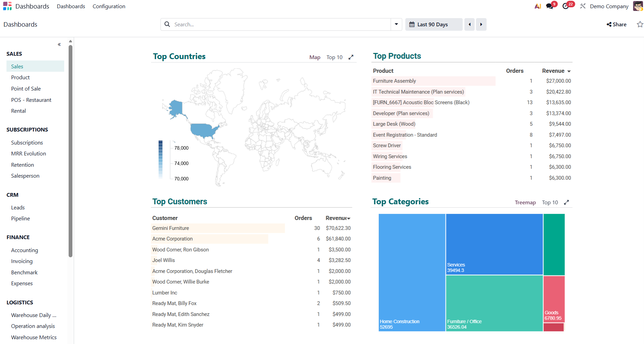This screenshot has width=644, height=344.
Task: Collapse the left sidebar panel
Action: point(59,44)
